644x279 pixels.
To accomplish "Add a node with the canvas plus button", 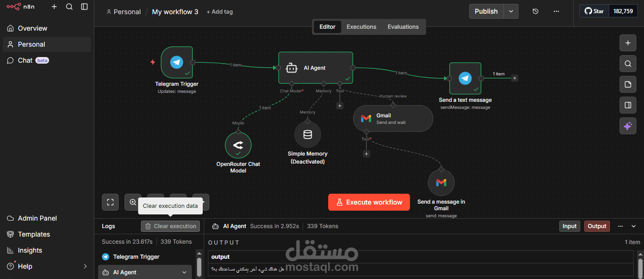I will click(x=627, y=43).
